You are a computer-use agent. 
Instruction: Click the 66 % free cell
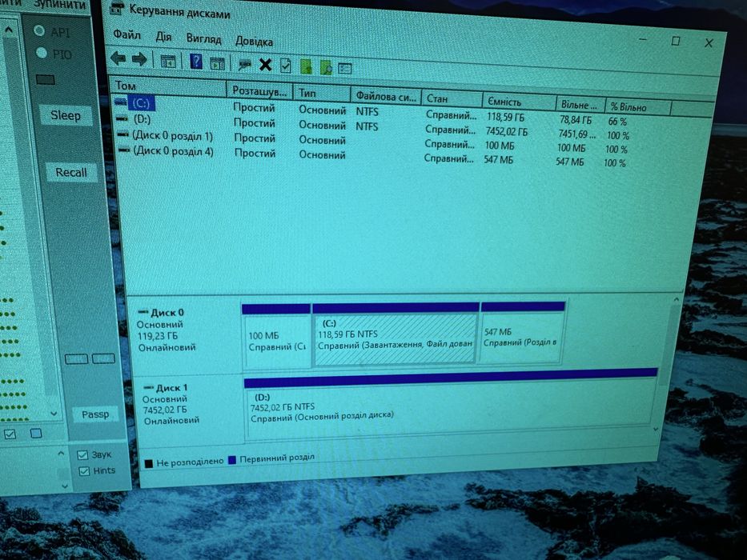(x=617, y=122)
